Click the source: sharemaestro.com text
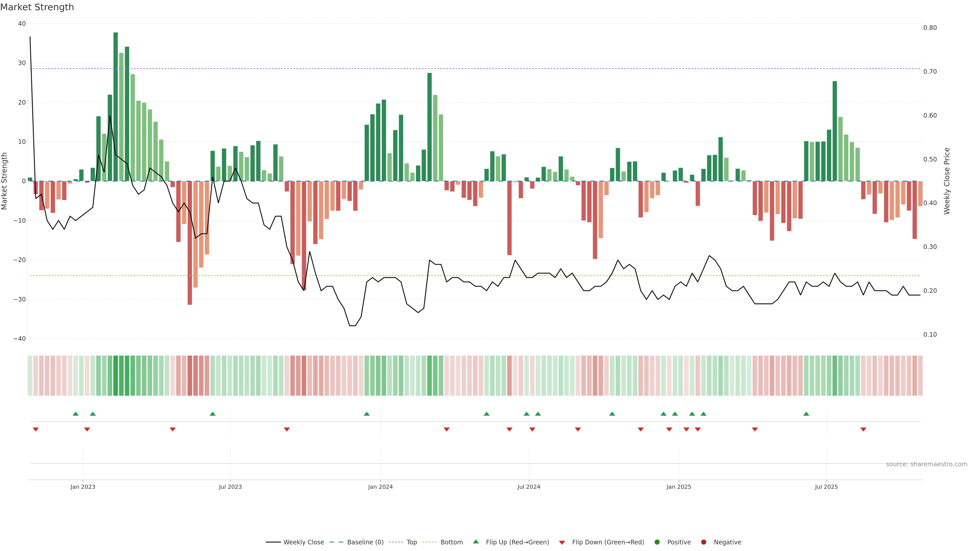This screenshot has width=980, height=551. 926,464
